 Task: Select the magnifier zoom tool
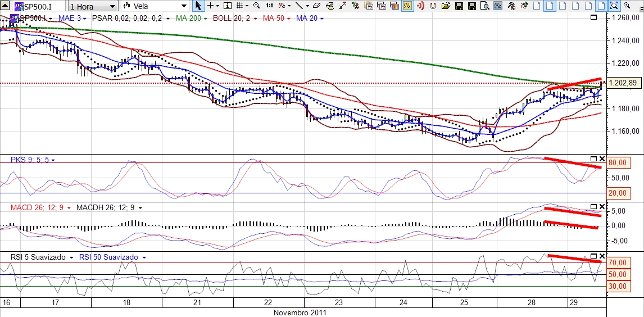(256, 6)
